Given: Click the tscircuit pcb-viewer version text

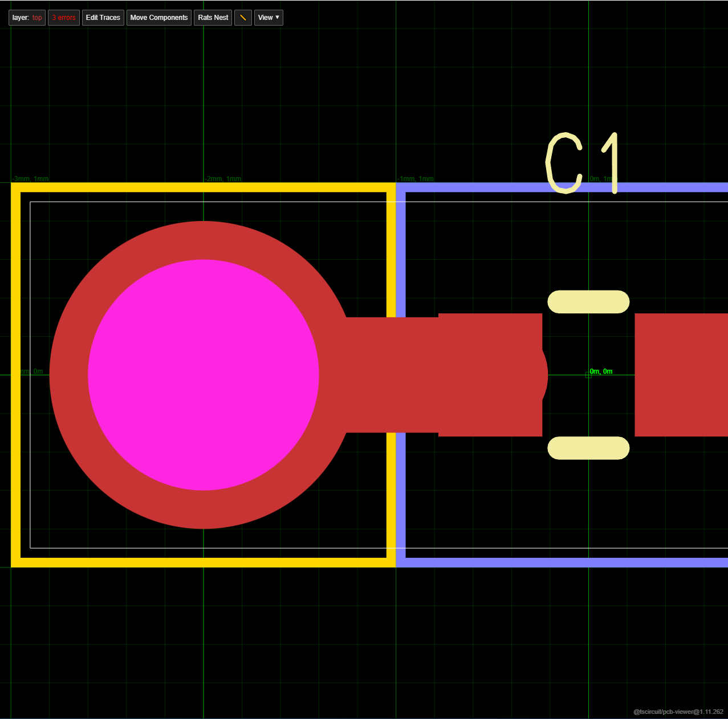Looking at the screenshot, I should (678, 712).
